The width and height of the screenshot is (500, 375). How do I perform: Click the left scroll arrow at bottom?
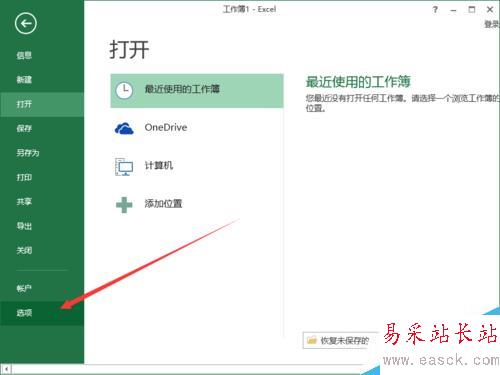click(x=6, y=369)
